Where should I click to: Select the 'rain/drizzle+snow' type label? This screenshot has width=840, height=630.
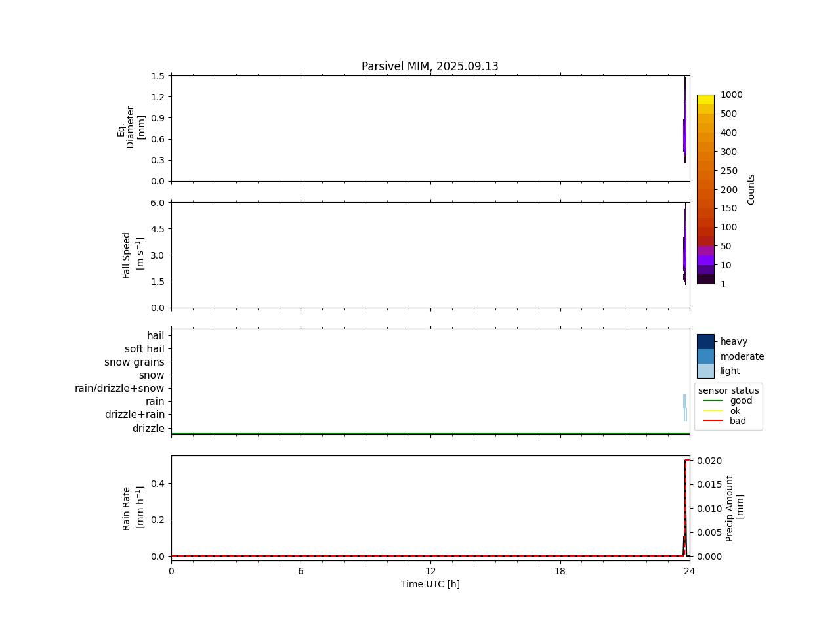(x=119, y=388)
